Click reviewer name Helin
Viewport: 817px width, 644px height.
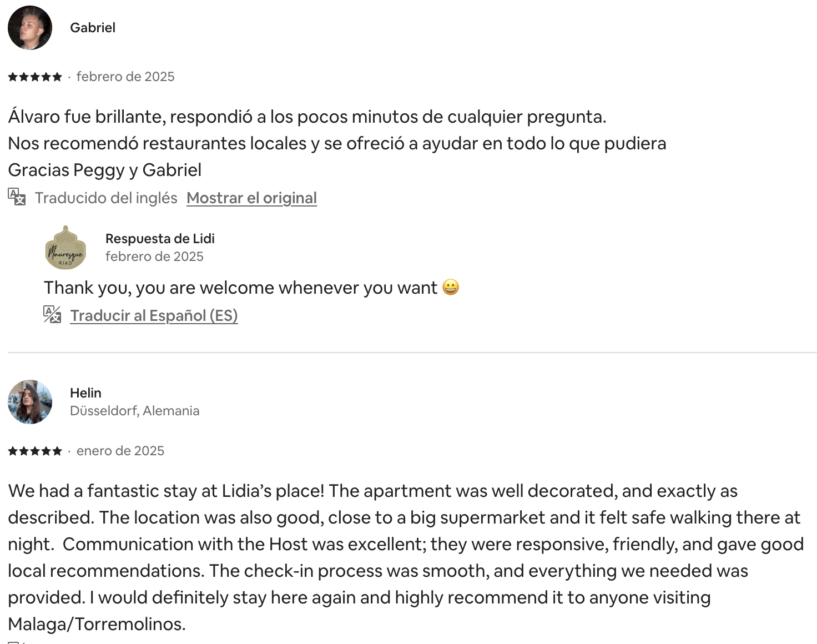(85, 393)
